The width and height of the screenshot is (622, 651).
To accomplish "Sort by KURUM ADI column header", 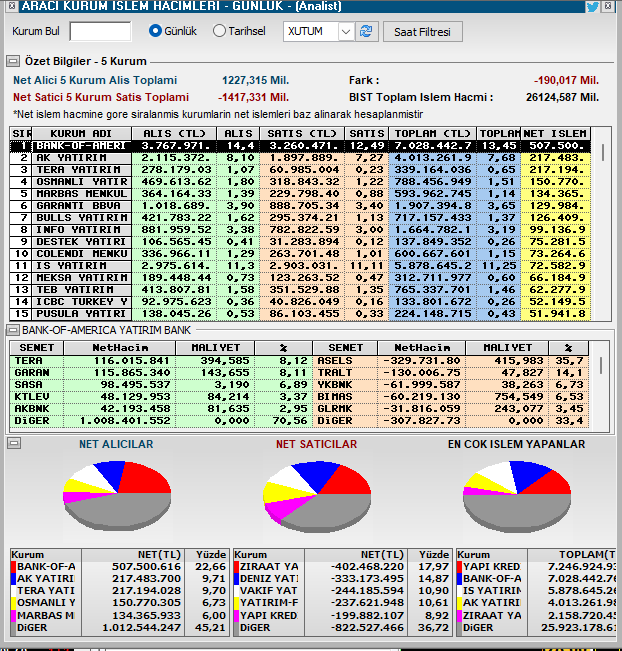I will [81, 133].
